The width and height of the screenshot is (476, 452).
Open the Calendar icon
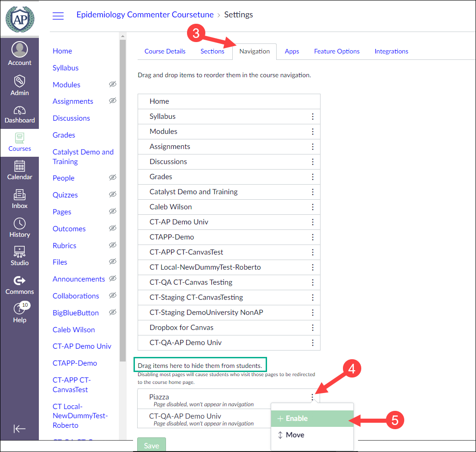coord(19,166)
